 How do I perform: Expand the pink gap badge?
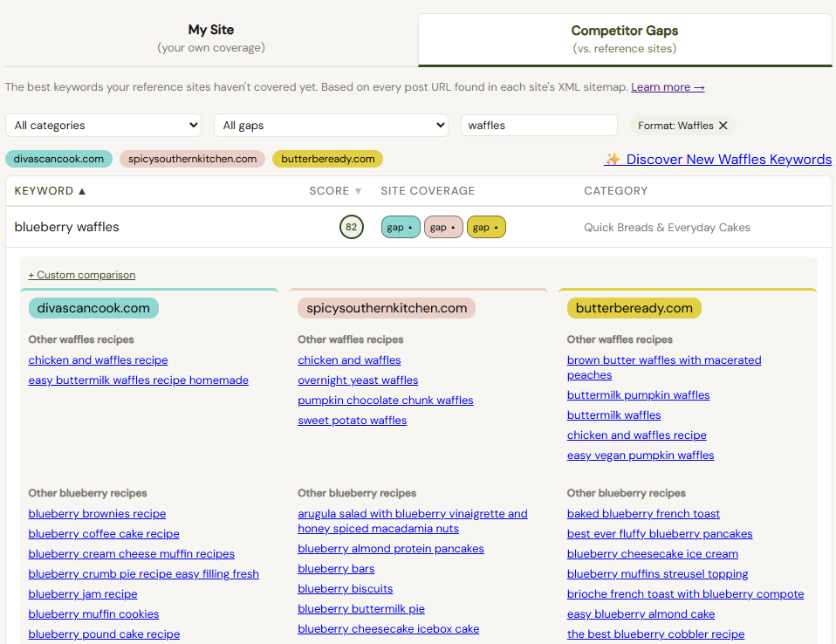coord(443,227)
